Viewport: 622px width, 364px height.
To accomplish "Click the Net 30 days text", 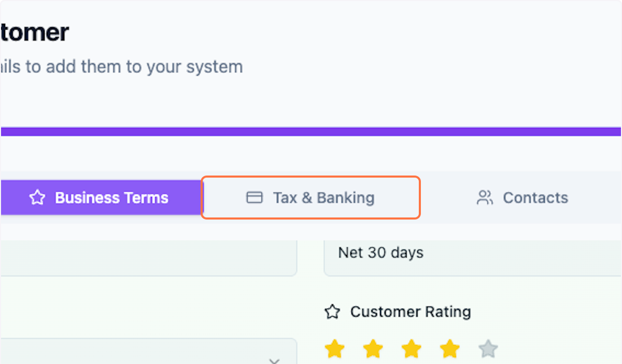I will 380,253.
